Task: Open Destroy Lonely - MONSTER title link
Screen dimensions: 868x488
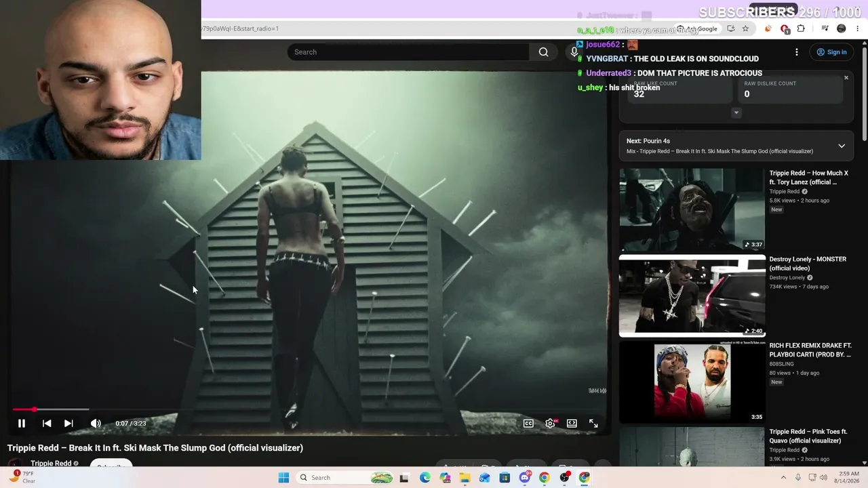Action: pyautogui.click(x=808, y=264)
